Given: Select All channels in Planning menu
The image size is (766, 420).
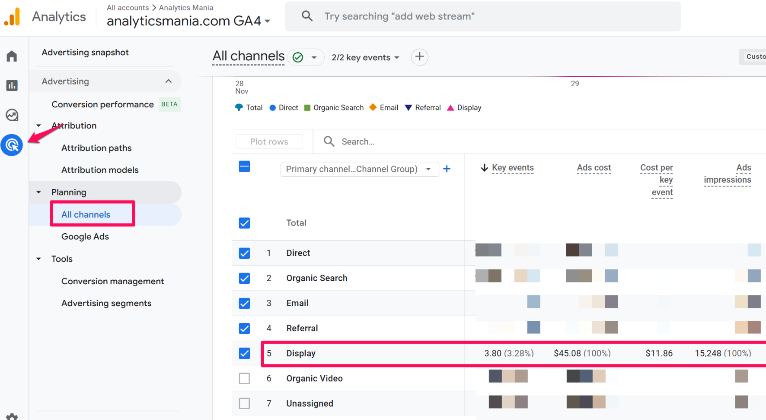Looking at the screenshot, I should point(86,214).
